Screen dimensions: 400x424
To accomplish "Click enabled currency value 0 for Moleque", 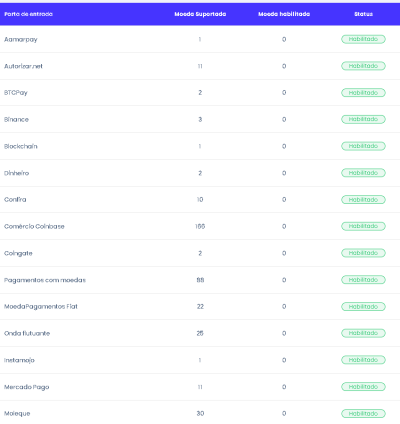I will 284,413.
